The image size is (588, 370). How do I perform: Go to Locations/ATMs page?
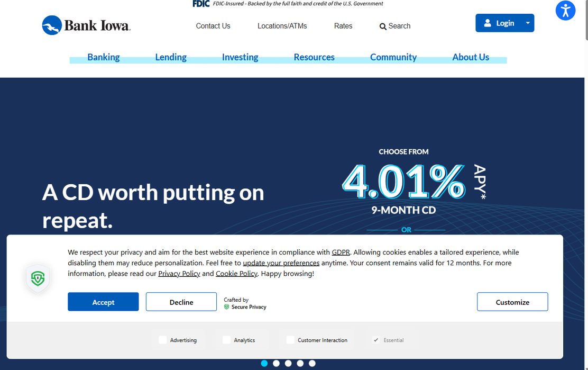point(282,26)
